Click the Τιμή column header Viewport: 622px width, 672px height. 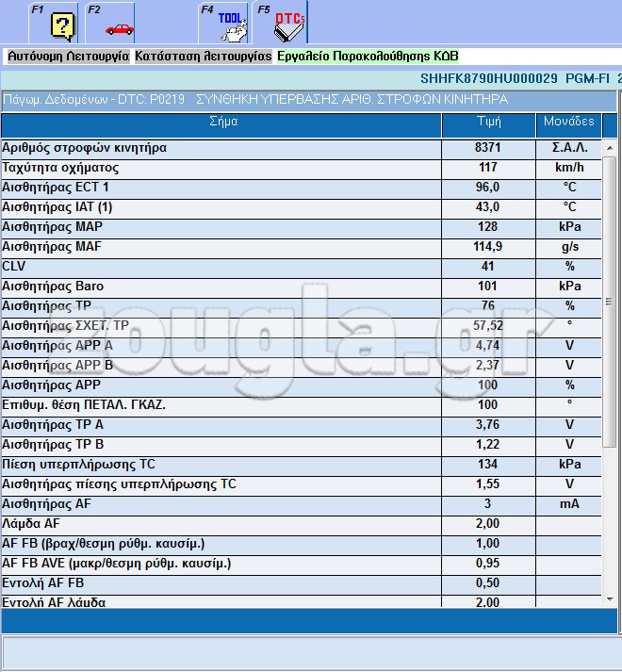click(x=489, y=122)
